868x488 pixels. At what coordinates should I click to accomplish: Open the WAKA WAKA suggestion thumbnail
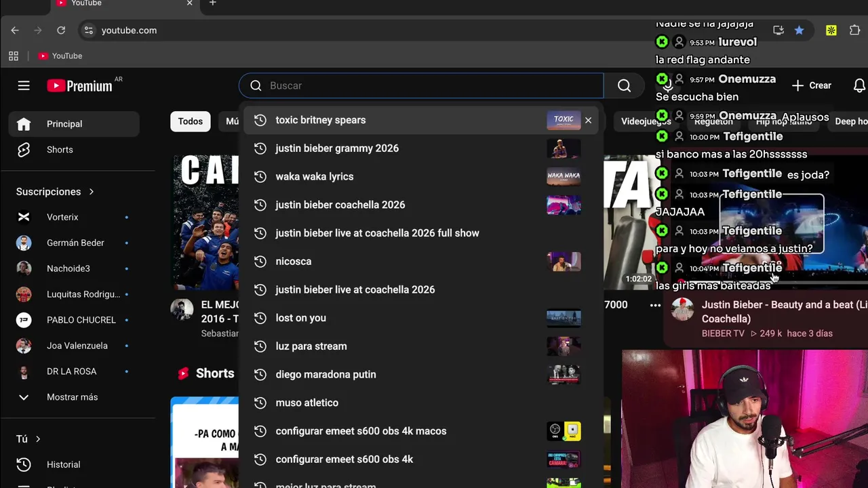tap(564, 176)
